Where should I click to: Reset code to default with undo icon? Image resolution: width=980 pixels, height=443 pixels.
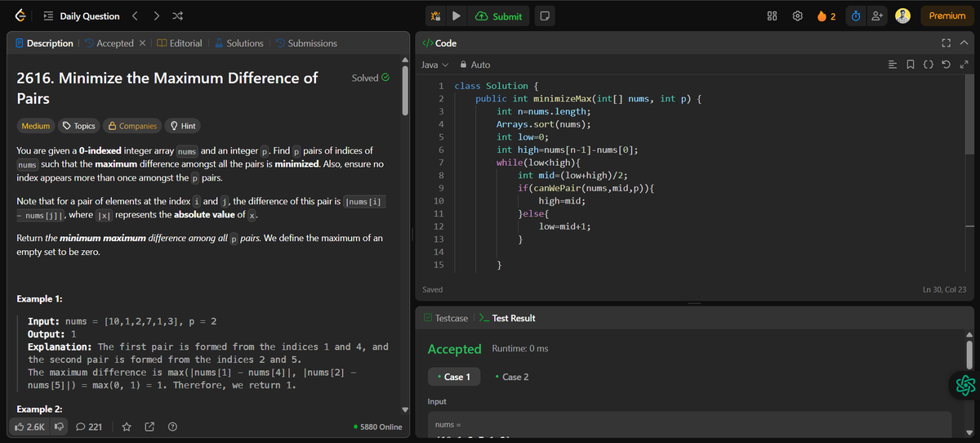coord(947,65)
